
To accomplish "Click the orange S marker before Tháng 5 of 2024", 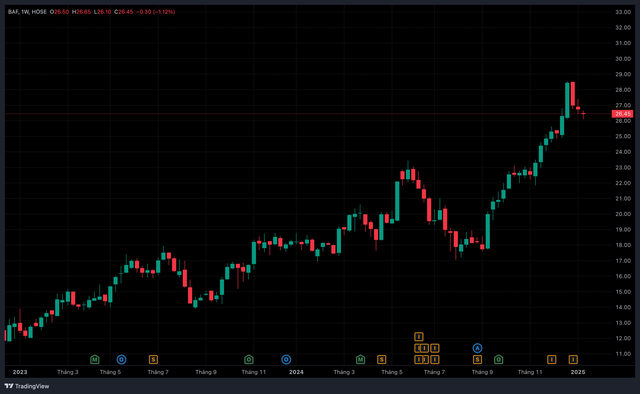I will pyautogui.click(x=381, y=359).
